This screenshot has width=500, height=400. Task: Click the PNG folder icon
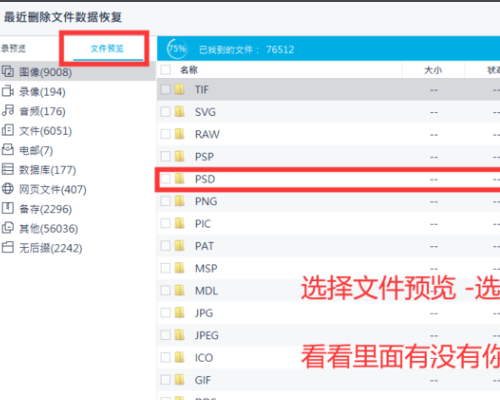[180, 201]
